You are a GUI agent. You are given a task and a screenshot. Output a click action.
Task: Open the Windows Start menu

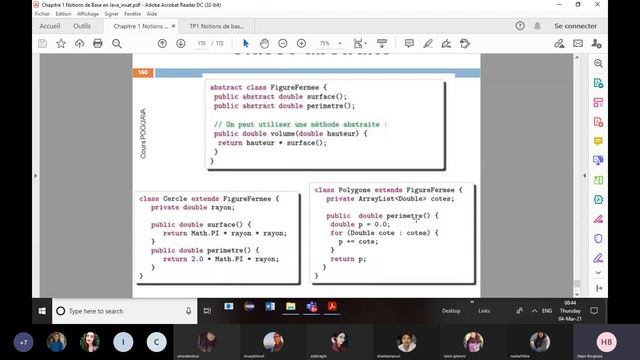[x=42, y=311]
